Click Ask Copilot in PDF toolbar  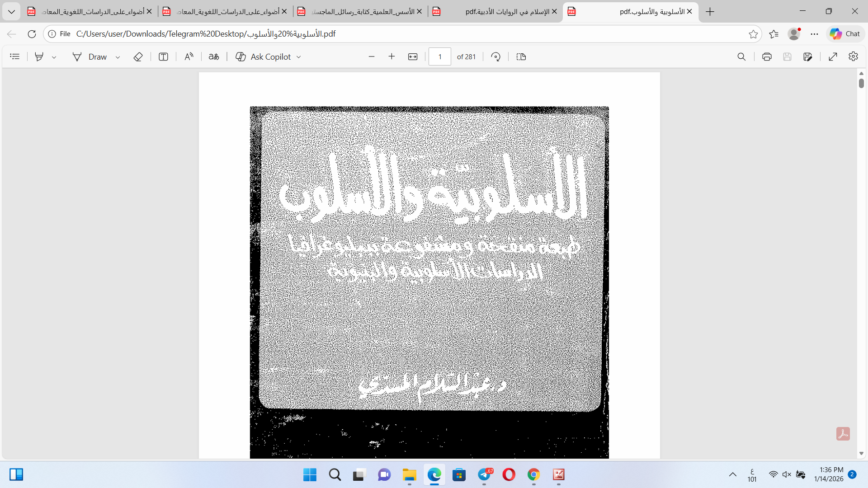[x=263, y=56]
